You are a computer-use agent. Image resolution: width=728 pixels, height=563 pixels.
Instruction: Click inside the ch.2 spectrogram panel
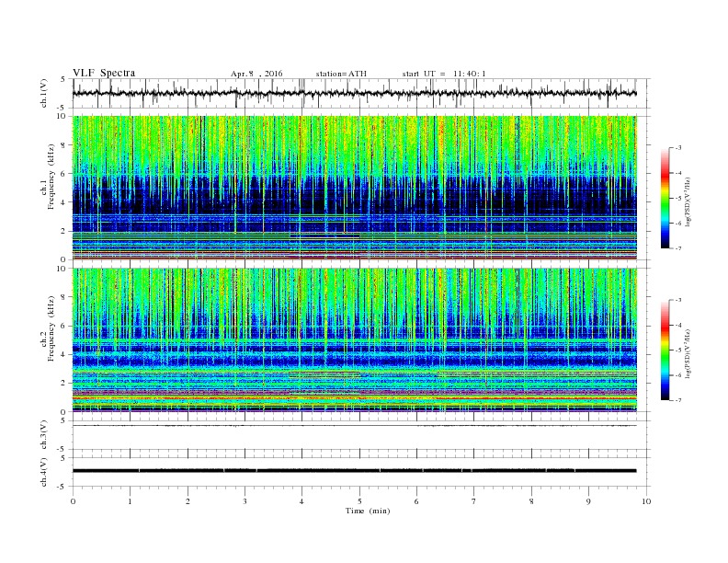(x=355, y=339)
